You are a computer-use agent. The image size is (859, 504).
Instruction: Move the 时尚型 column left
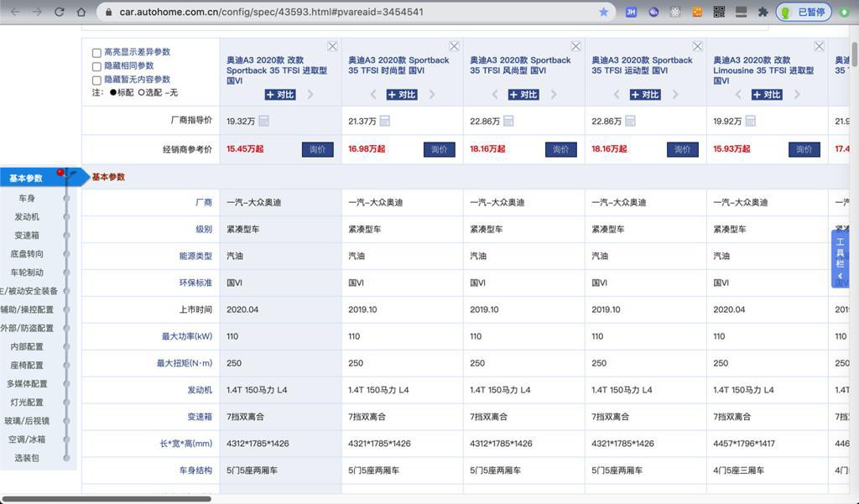(373, 95)
